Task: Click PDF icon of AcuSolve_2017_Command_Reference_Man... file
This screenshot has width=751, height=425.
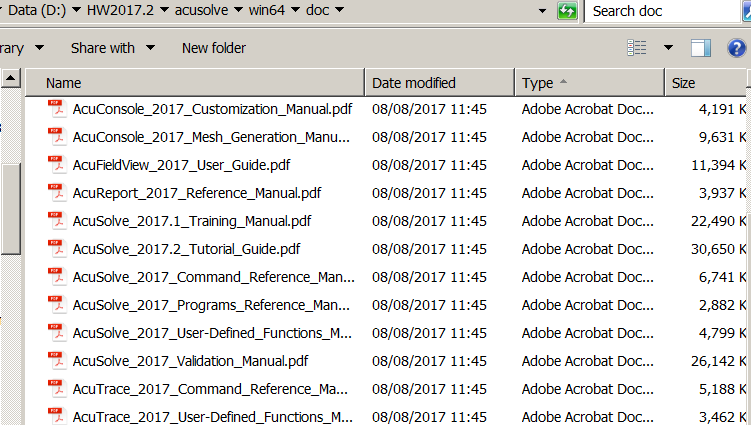Action: click(x=56, y=276)
